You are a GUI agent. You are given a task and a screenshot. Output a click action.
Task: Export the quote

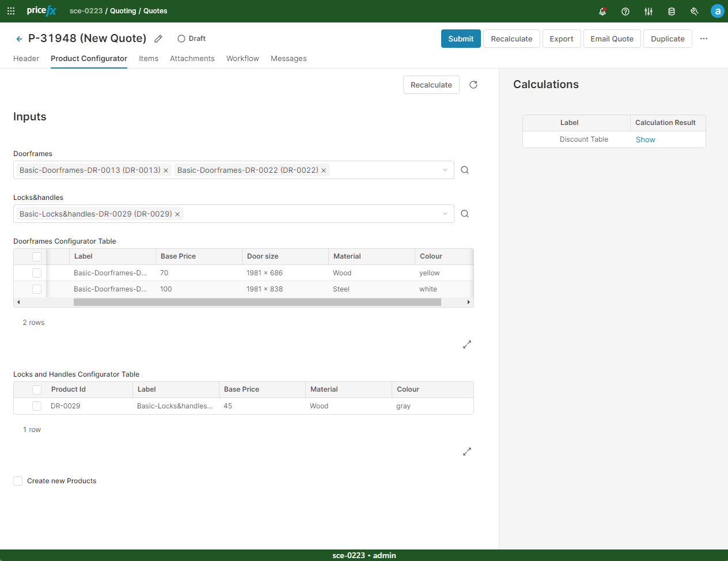pyautogui.click(x=562, y=39)
